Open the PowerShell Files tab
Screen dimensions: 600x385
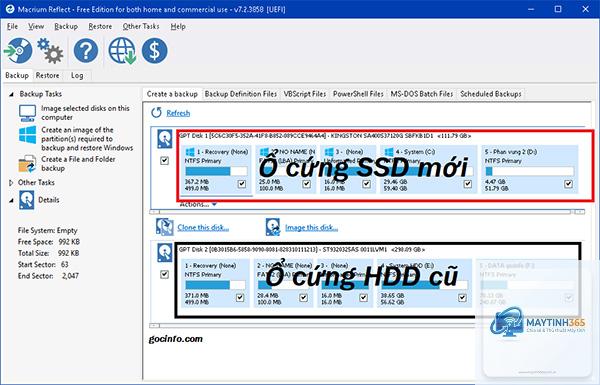tap(358, 94)
